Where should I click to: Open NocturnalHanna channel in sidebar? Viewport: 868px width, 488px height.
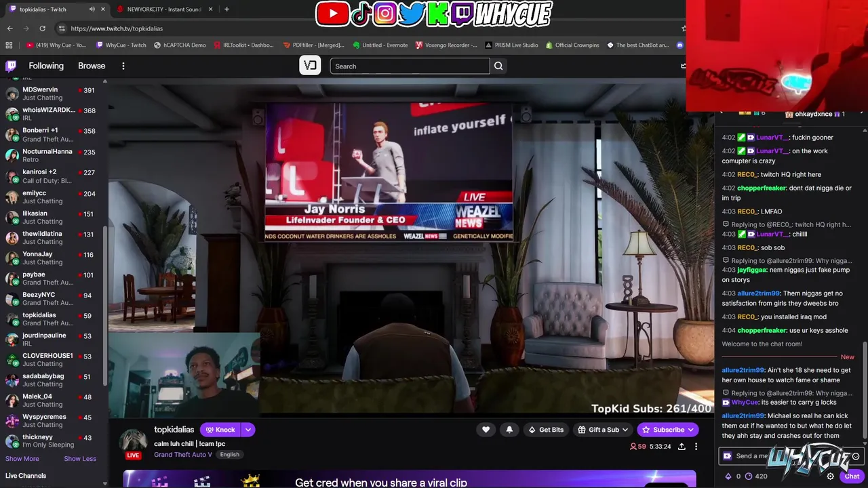pos(52,155)
